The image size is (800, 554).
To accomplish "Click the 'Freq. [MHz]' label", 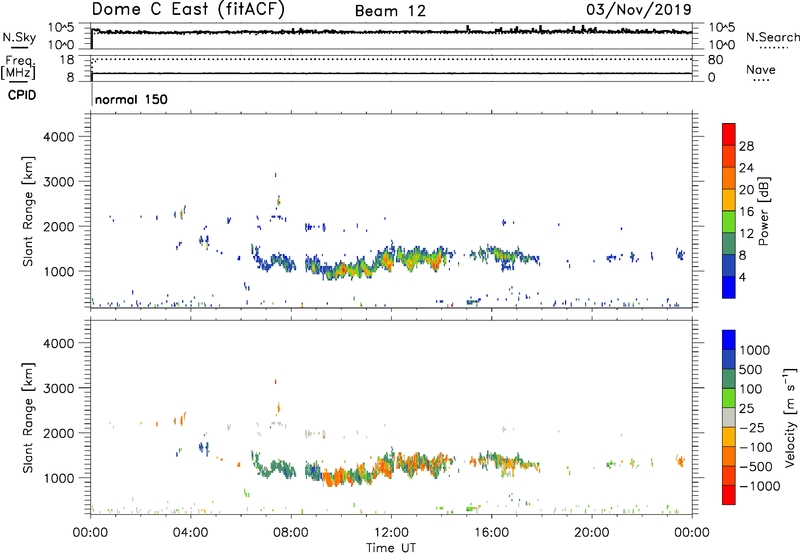I will [x=19, y=68].
